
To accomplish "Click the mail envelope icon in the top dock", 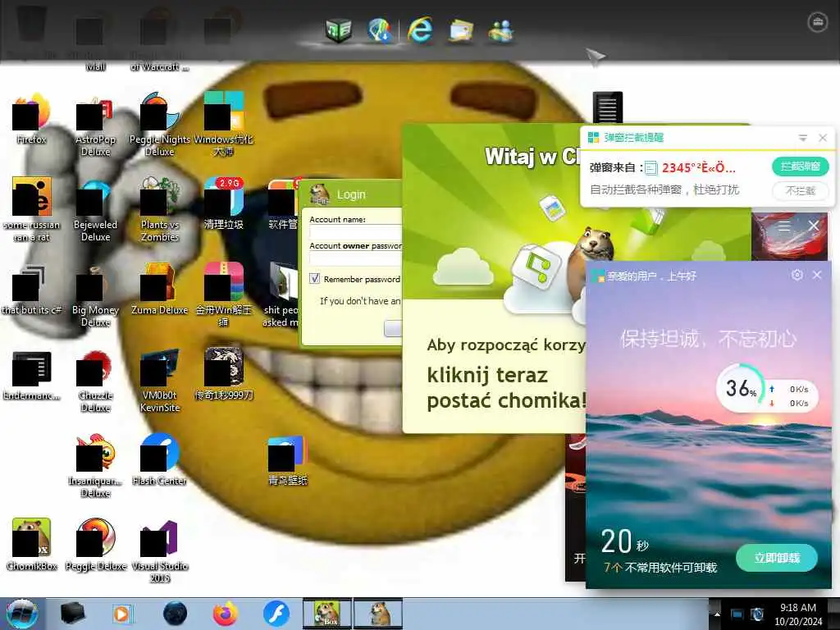I will pos(461,30).
